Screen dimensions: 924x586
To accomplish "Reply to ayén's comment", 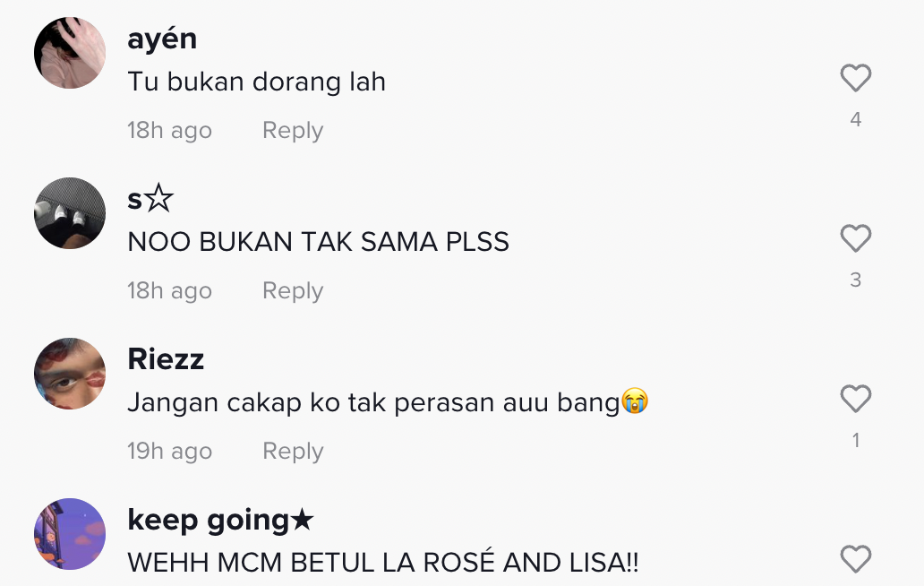I will click(293, 130).
